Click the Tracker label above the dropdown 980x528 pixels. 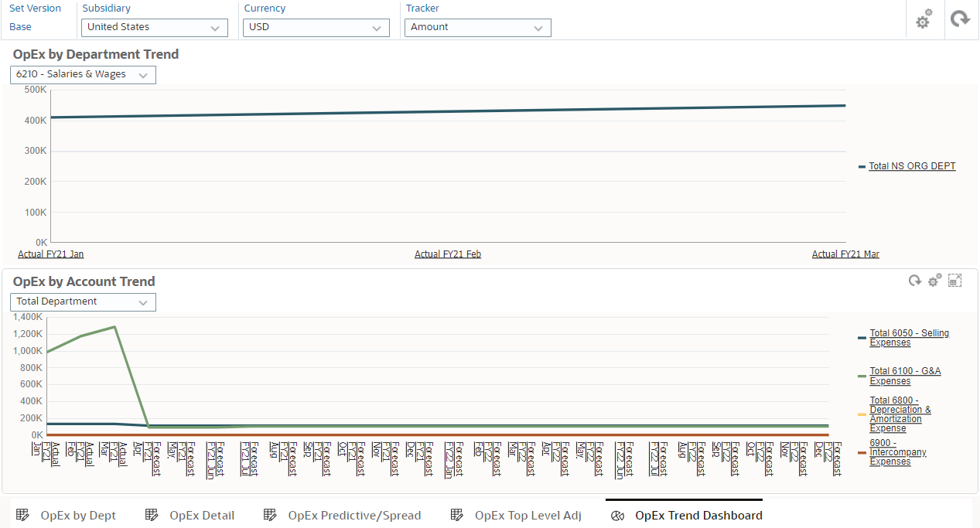422,9
